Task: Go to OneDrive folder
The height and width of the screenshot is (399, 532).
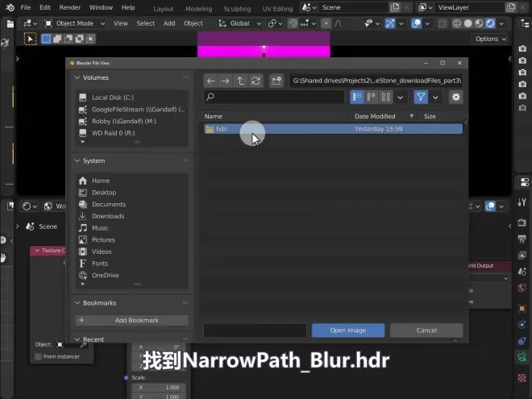Action: click(132, 276)
